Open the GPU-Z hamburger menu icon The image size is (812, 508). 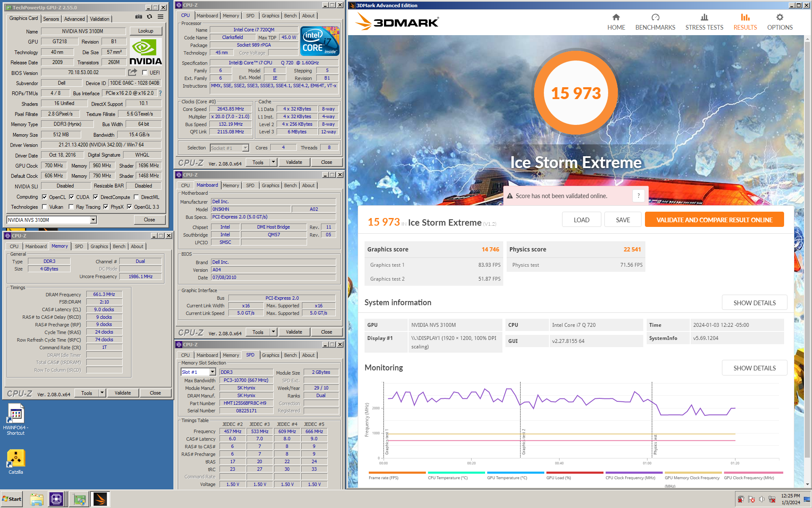click(160, 17)
